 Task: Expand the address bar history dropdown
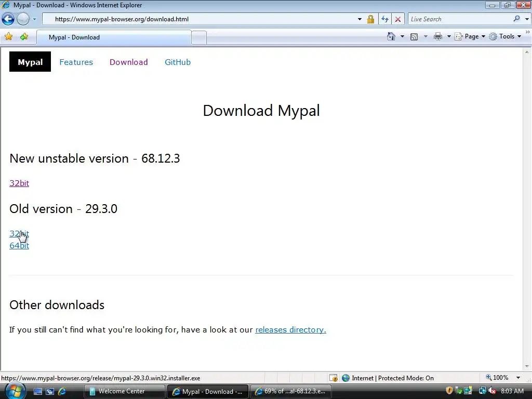point(360,19)
